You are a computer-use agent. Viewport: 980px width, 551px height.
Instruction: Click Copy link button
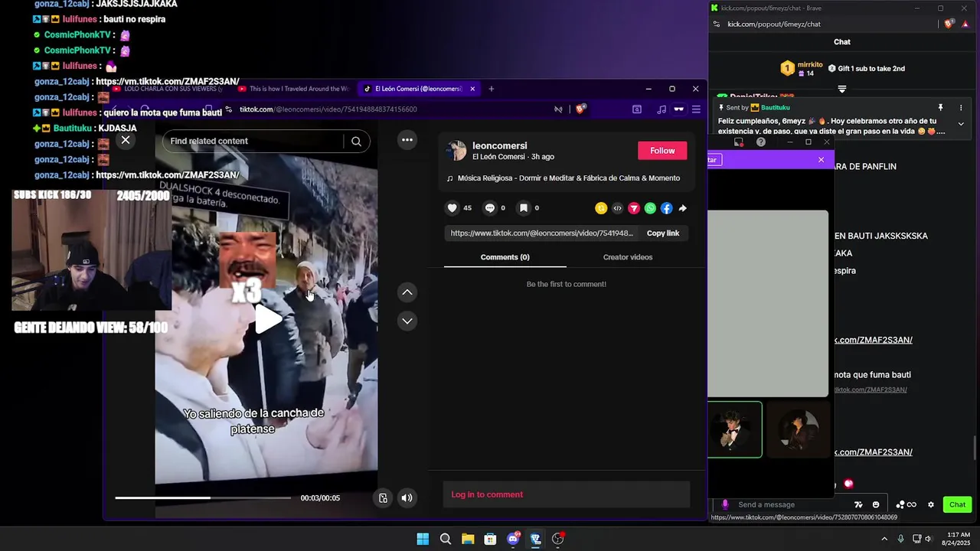pyautogui.click(x=663, y=233)
